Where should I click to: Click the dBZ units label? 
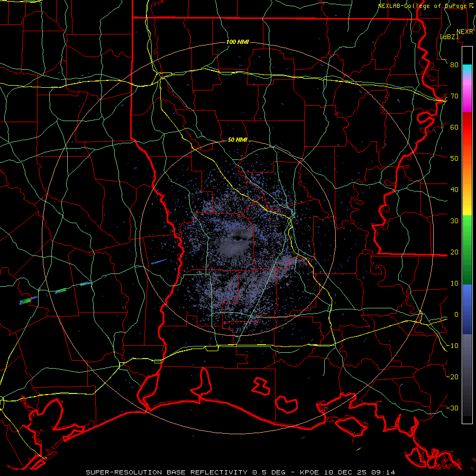[449, 36]
